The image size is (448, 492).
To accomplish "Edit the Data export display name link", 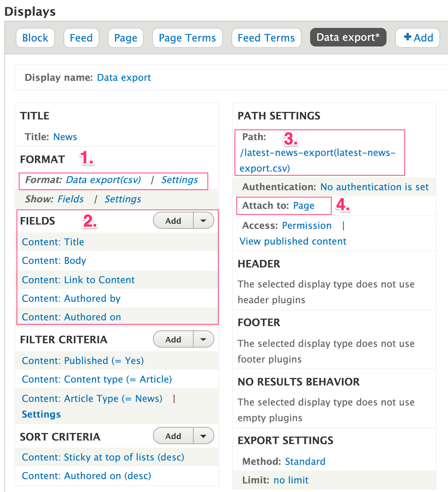I will click(x=124, y=78).
